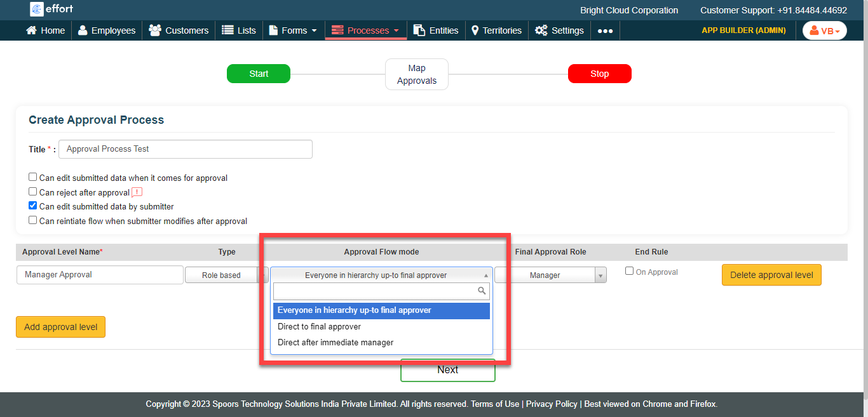The image size is (868, 417).
Task: Click the Title input field
Action: point(185,149)
